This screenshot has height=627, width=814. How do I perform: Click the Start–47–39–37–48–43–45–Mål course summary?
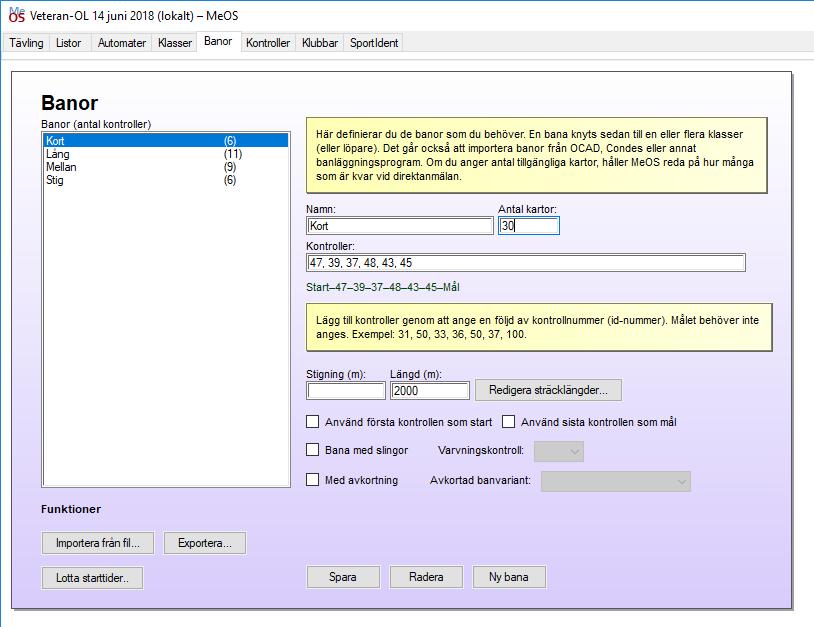[383, 287]
